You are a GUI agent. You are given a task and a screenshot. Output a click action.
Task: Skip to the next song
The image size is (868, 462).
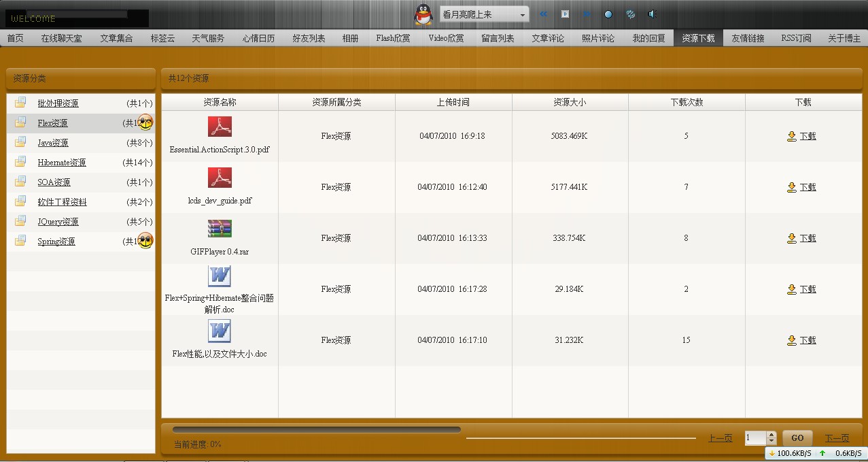coord(587,14)
